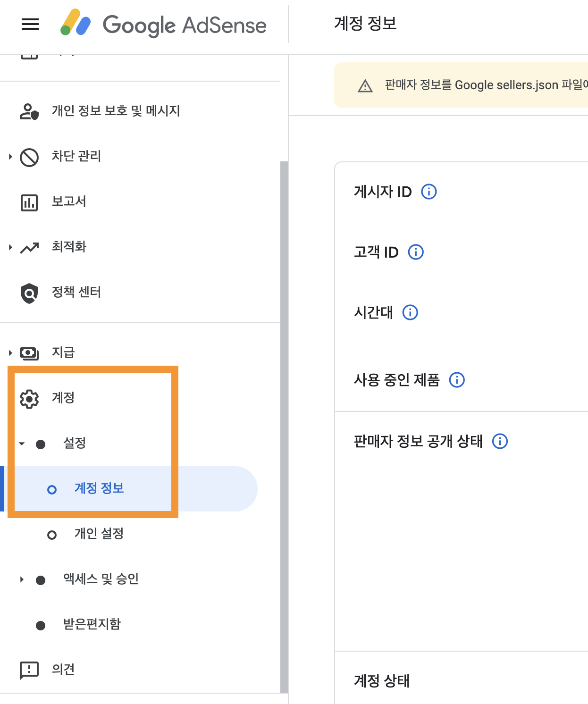Click the 설정 item under 계정
Image resolution: width=588 pixels, height=704 pixels.
tap(75, 444)
